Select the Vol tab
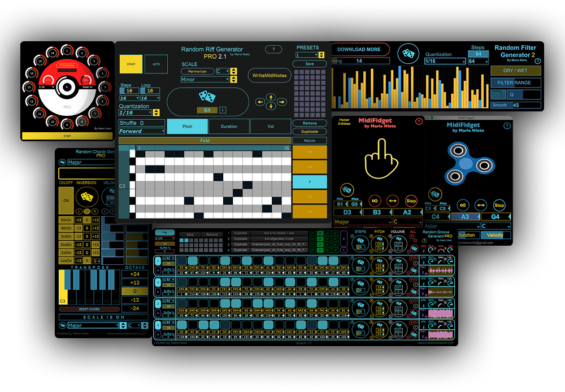 tap(271, 127)
